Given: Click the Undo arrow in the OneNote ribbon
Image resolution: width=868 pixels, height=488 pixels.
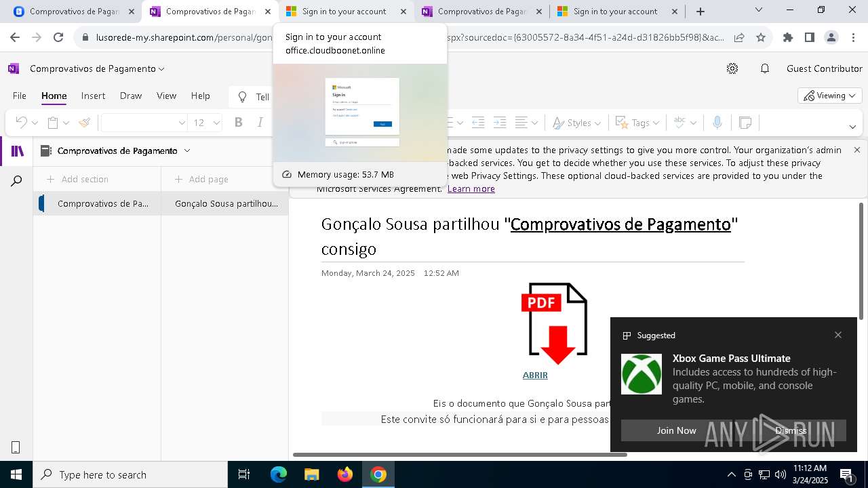Looking at the screenshot, I should (21, 123).
